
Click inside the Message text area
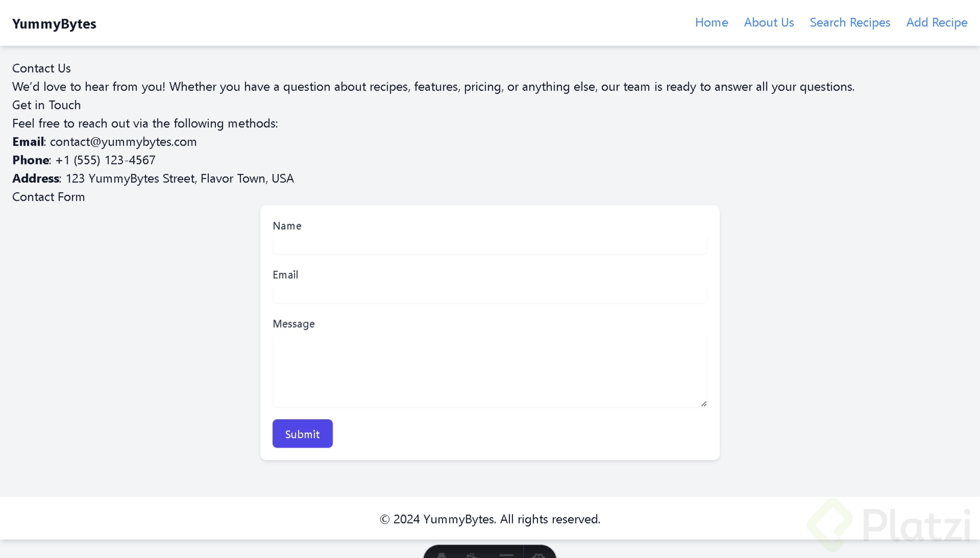click(490, 370)
